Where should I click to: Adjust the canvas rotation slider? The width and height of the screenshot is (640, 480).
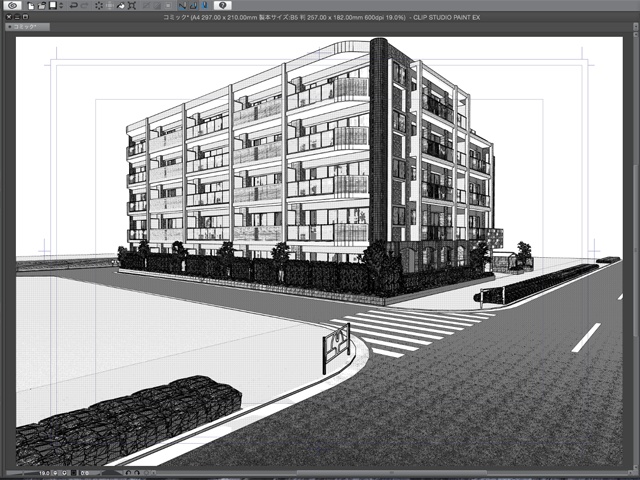coord(112,473)
